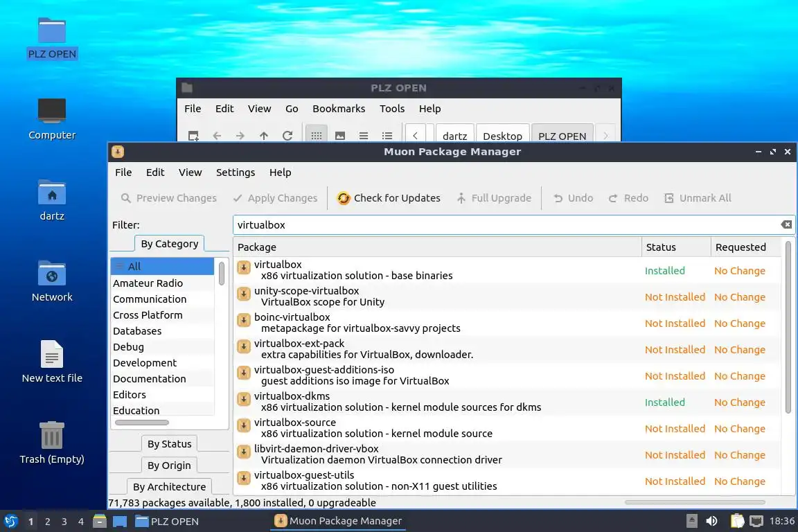The height and width of the screenshot is (532, 798).
Task: Click the By Category filter tab
Action: tap(170, 244)
